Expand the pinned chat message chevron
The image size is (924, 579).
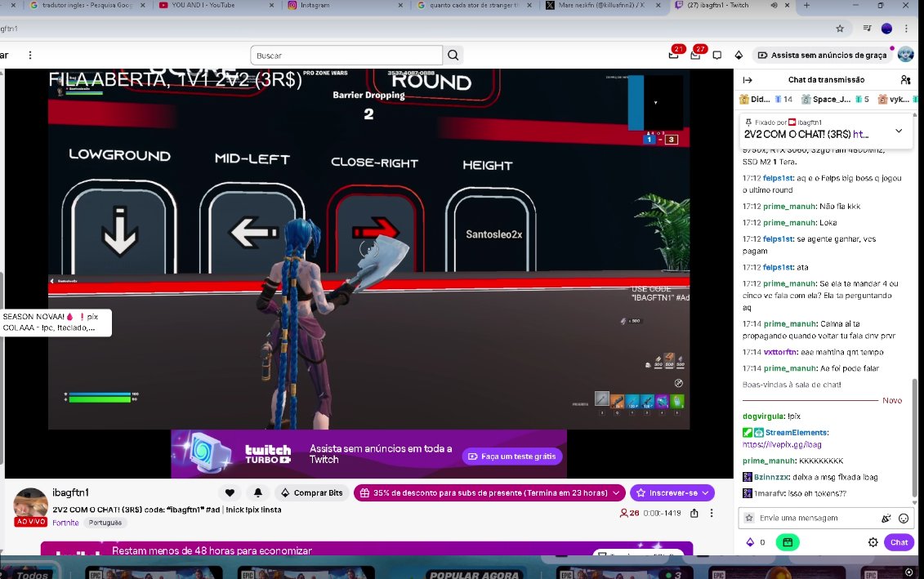click(x=899, y=131)
